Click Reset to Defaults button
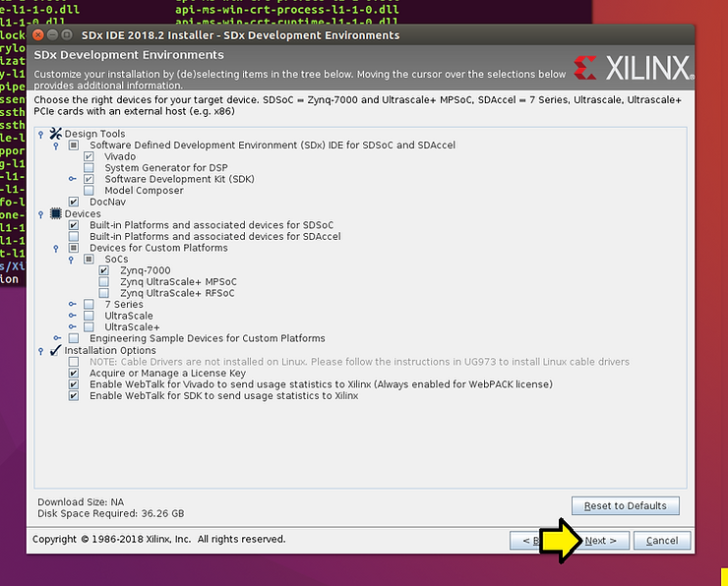The width and height of the screenshot is (728, 586). tap(626, 505)
